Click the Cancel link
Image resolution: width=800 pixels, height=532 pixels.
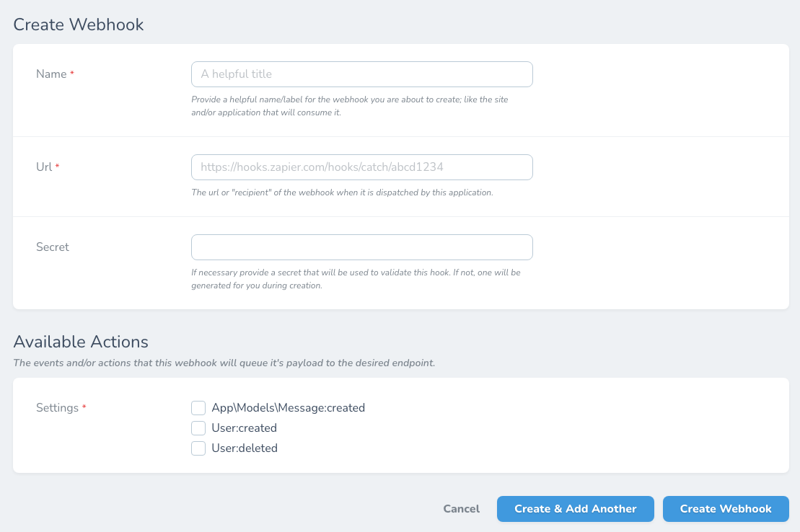point(461,509)
